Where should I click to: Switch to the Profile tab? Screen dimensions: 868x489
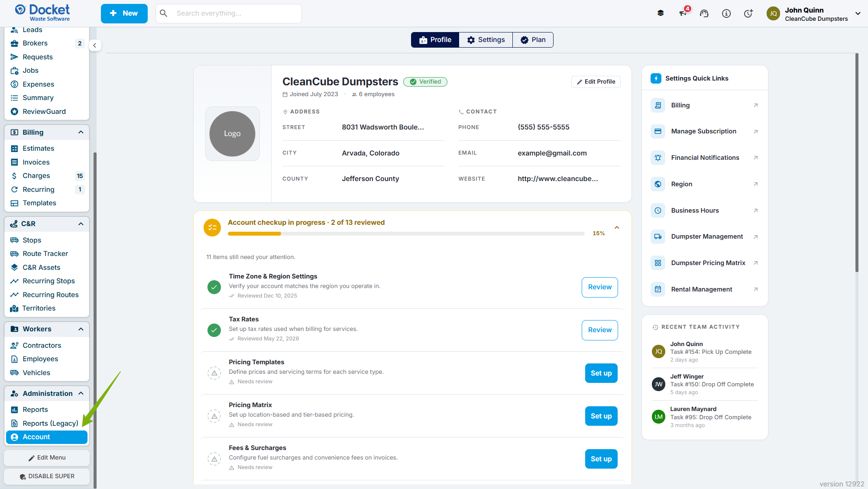click(435, 40)
